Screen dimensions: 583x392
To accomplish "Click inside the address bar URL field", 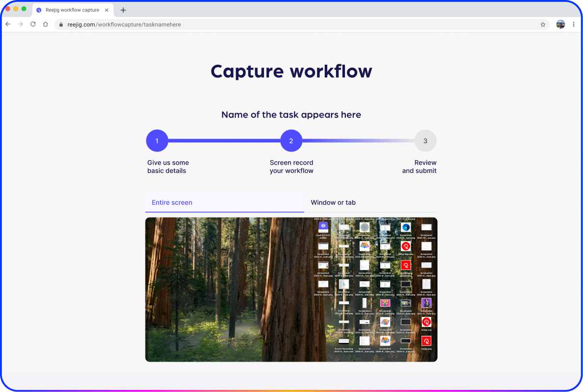I will pyautogui.click(x=147, y=24).
